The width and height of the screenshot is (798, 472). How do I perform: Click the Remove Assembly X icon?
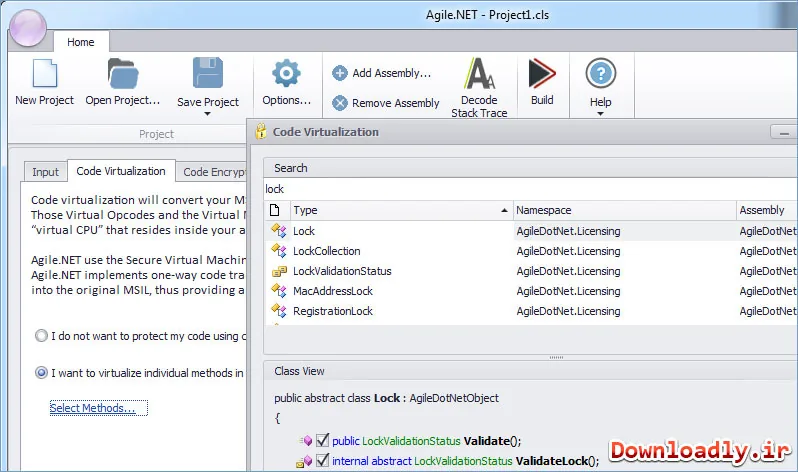click(339, 103)
